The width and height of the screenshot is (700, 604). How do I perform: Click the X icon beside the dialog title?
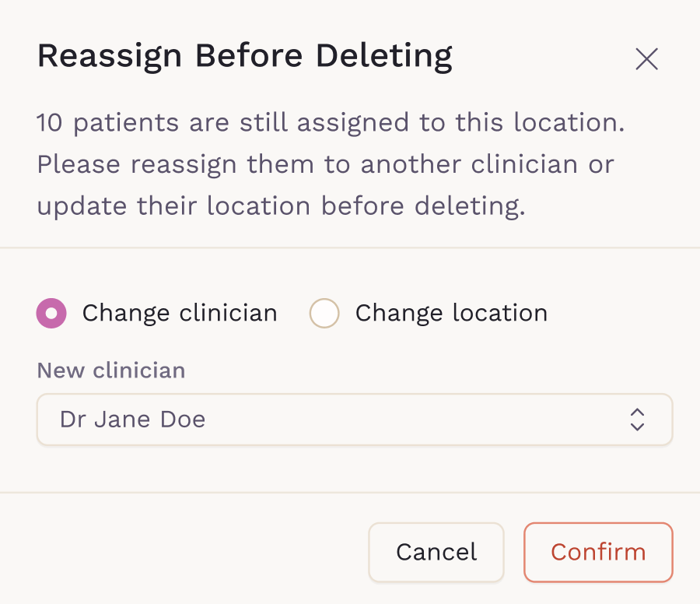(x=646, y=59)
